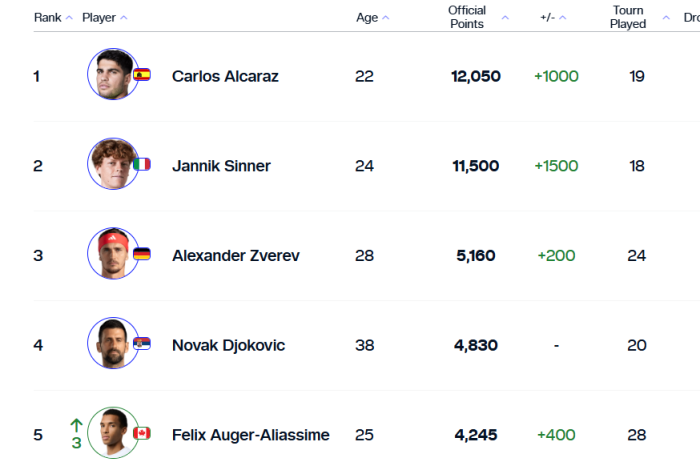700x466 pixels.
Task: Click Canada flag icon beside Felix Auger-Aliassime
Action: click(142, 433)
